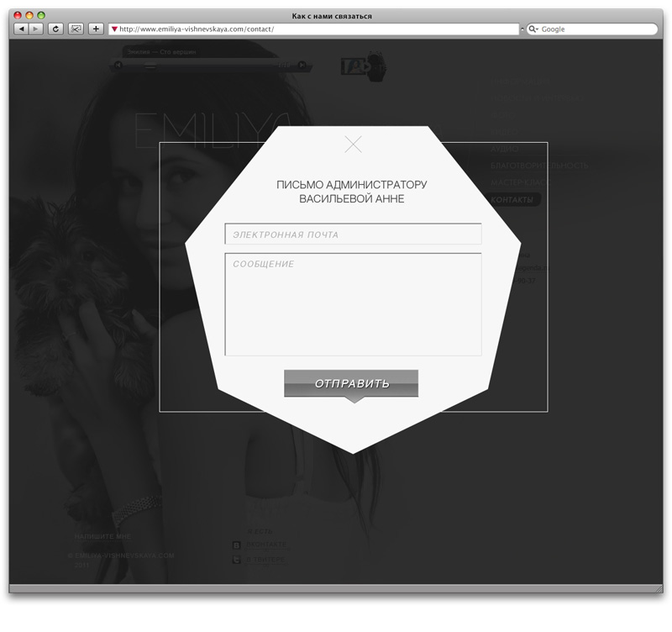Image resolution: width=672 pixels, height=632 pixels.
Task: Click the yellow minimize window button
Action: pos(29,15)
